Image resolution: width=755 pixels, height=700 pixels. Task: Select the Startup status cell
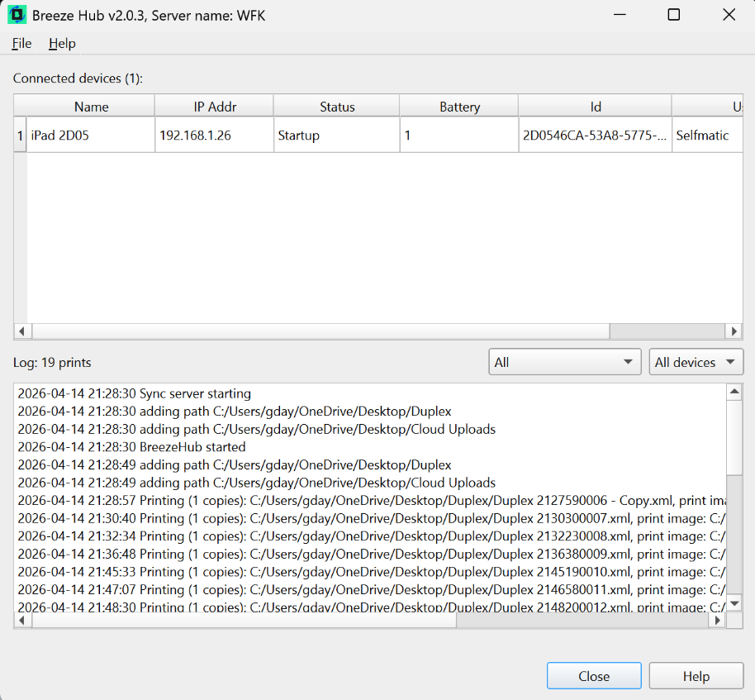coord(336,136)
